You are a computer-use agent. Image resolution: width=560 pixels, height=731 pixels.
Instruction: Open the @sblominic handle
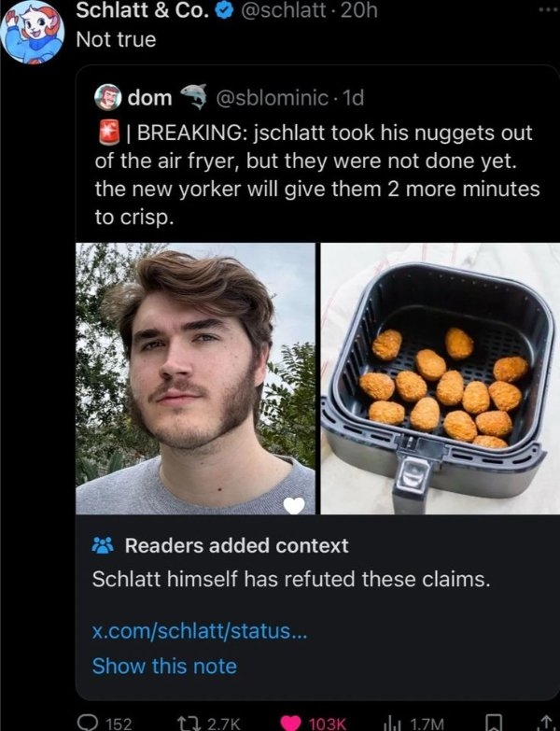(272, 97)
